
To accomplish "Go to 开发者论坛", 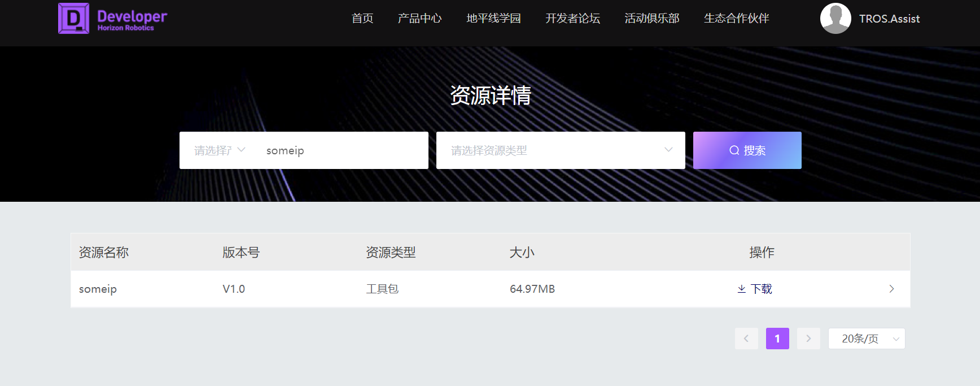I will click(572, 19).
